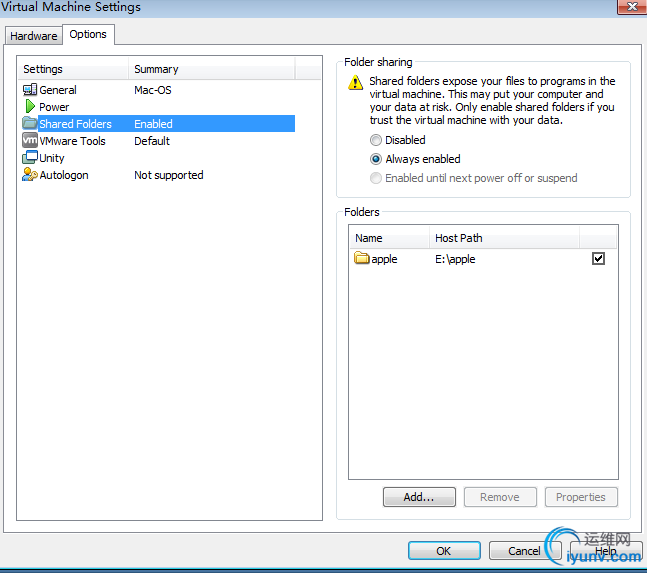
Task: Select the Disabled radio button
Action: click(x=375, y=140)
